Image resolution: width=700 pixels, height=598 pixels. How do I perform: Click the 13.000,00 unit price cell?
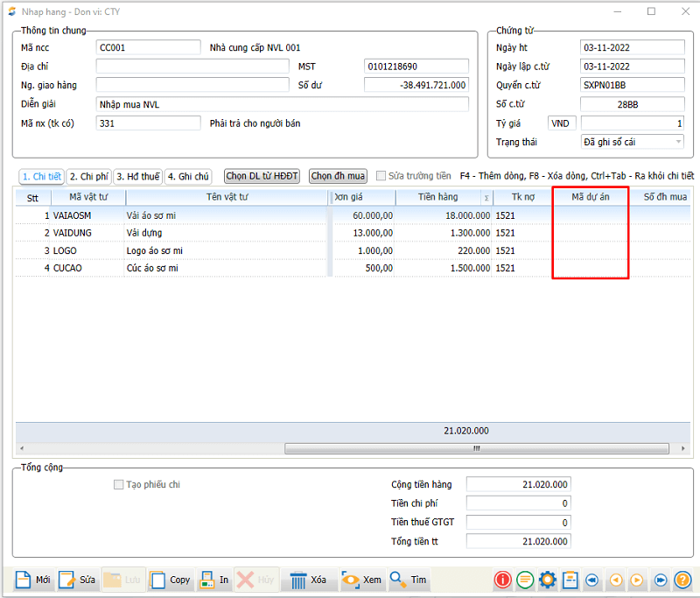[x=364, y=233]
